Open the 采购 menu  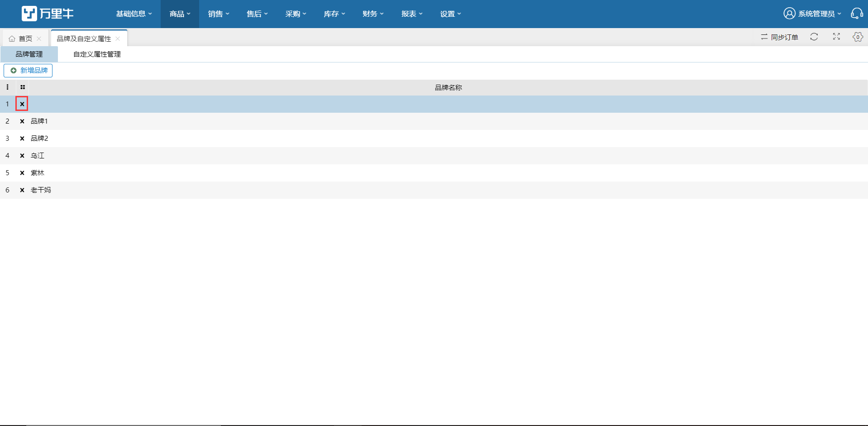(296, 14)
